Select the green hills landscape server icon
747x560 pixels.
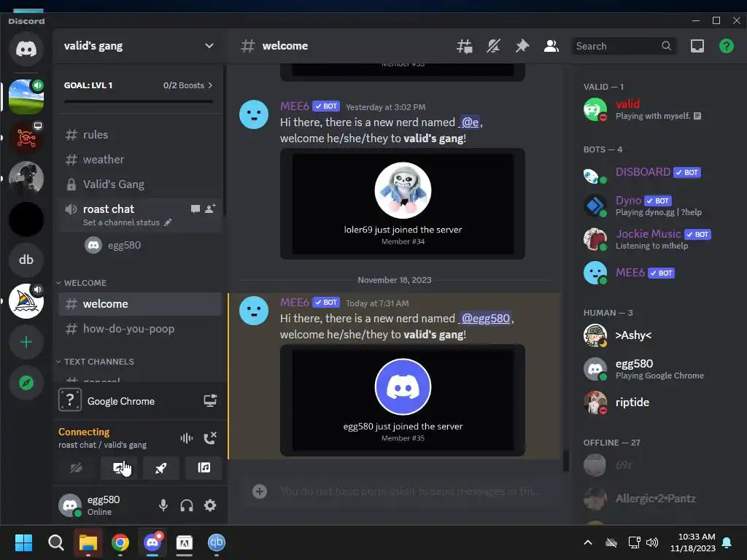point(26,97)
